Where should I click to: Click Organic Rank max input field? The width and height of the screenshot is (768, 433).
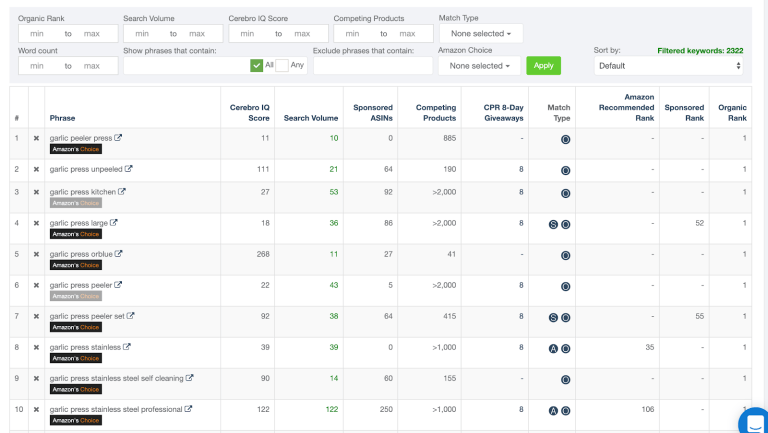(x=93, y=33)
